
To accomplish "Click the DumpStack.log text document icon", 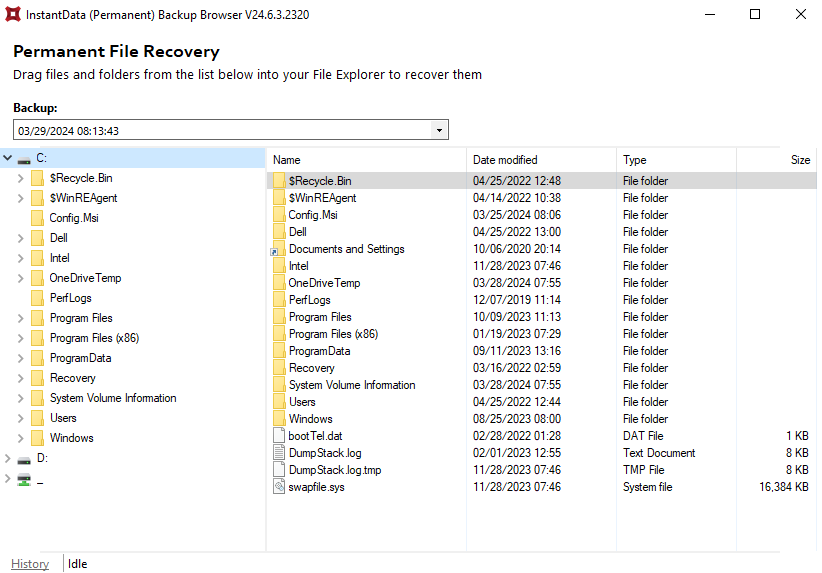I will click(x=279, y=453).
